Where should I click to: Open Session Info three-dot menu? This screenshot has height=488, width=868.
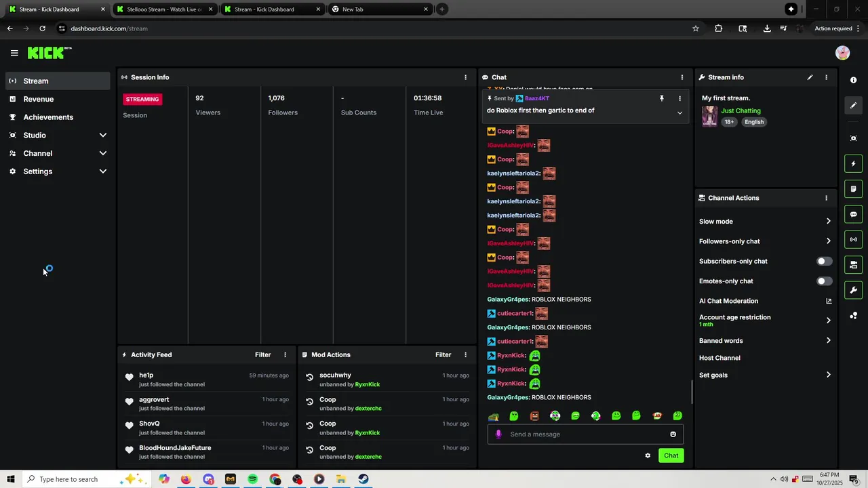[x=465, y=77]
